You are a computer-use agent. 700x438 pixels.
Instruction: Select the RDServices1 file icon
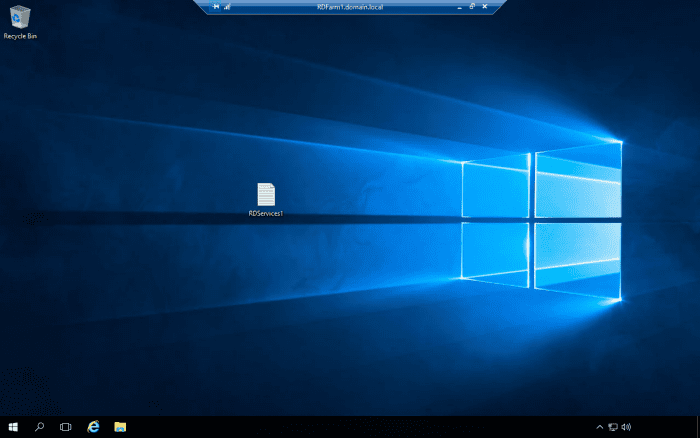click(266, 200)
